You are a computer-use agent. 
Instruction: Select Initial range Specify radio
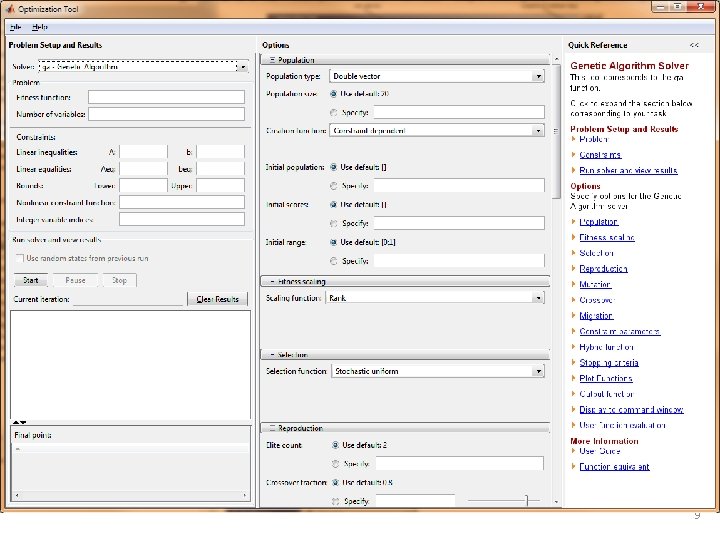[334, 261]
